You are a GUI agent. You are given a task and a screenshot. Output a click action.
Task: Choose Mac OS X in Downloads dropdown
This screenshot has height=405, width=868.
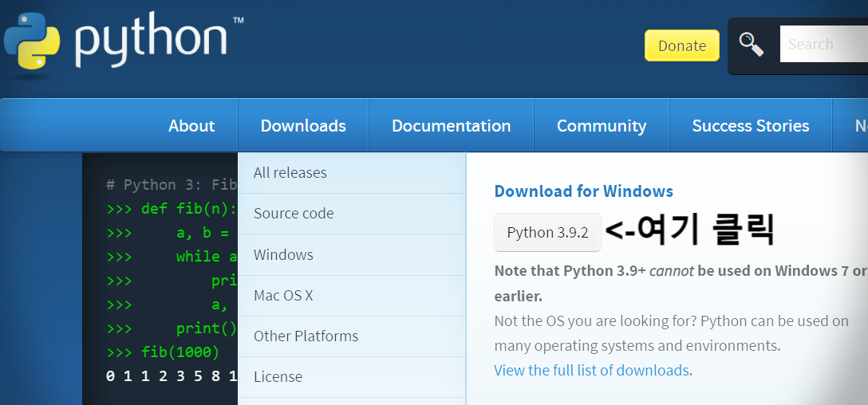click(x=352, y=296)
